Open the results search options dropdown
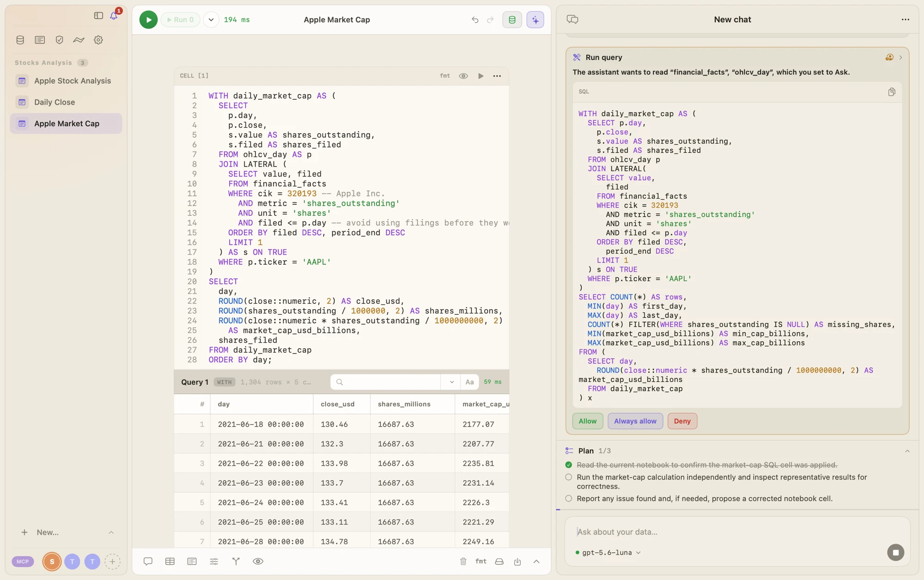The width and height of the screenshot is (924, 580). (451, 382)
